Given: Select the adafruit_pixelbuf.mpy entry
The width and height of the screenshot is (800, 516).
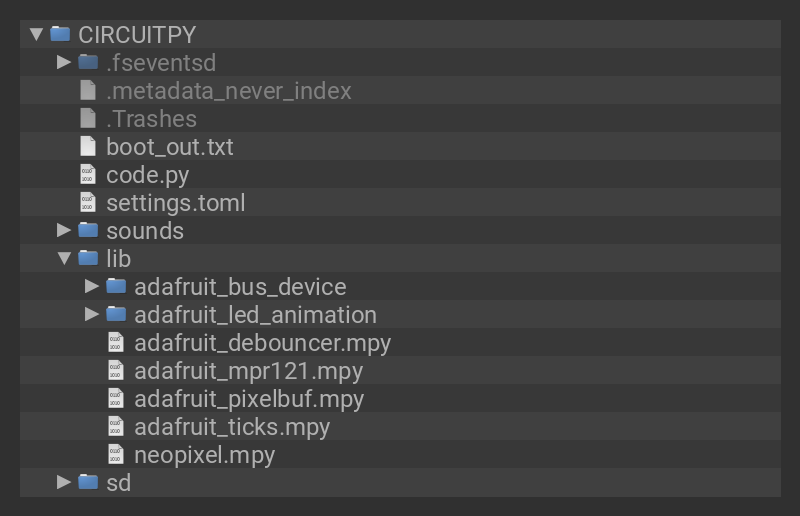Looking at the screenshot, I should coord(249,399).
